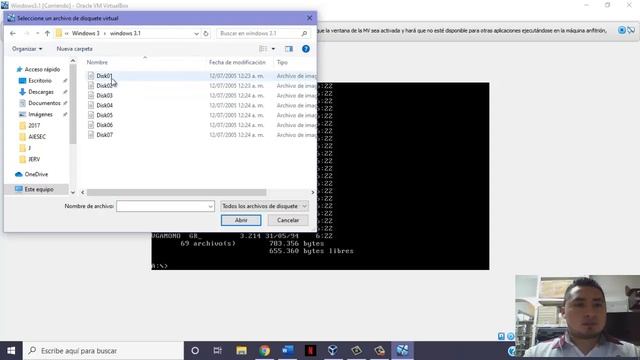Click the taskbar search box

coord(103,351)
